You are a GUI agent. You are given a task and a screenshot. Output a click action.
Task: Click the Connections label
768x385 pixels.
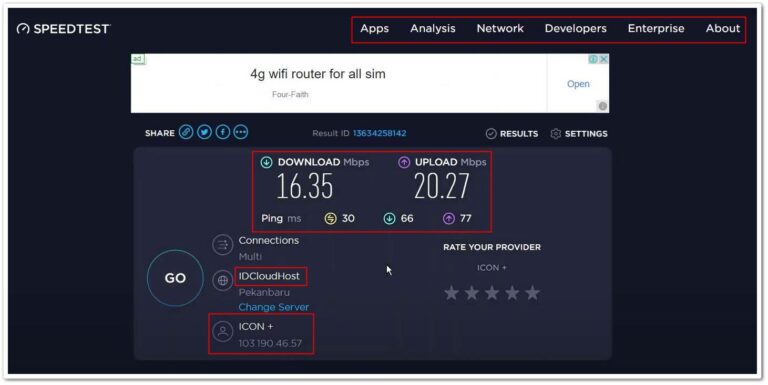click(268, 241)
